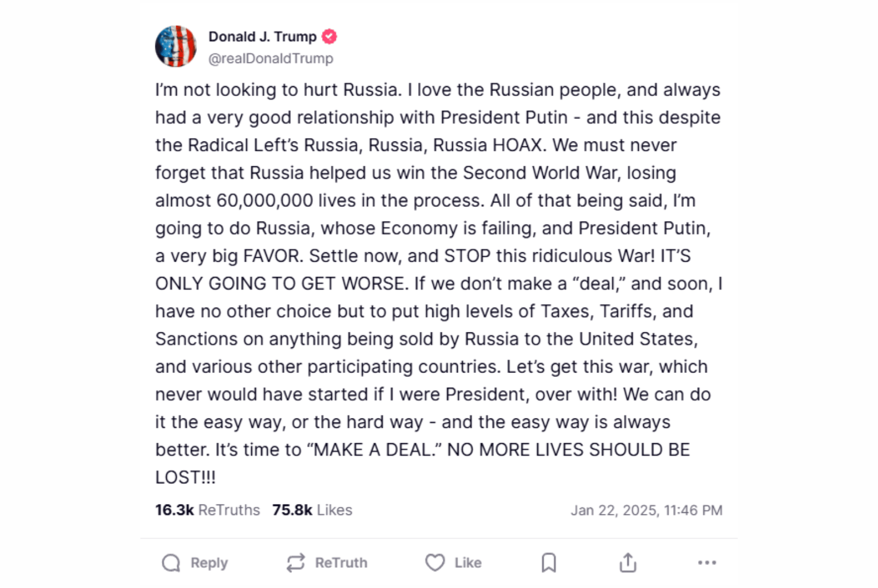Click the post's opening line about Russia
Screen dimensions: 878x588
(x=437, y=90)
